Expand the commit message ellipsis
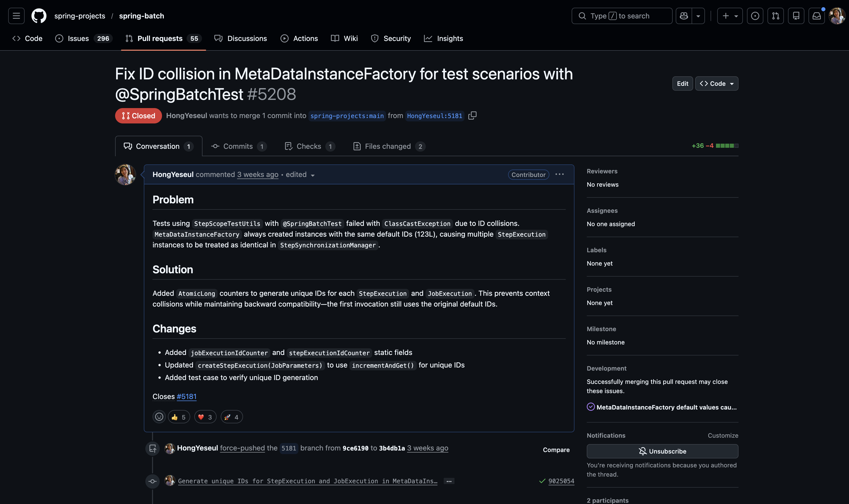The image size is (849, 504). click(449, 481)
